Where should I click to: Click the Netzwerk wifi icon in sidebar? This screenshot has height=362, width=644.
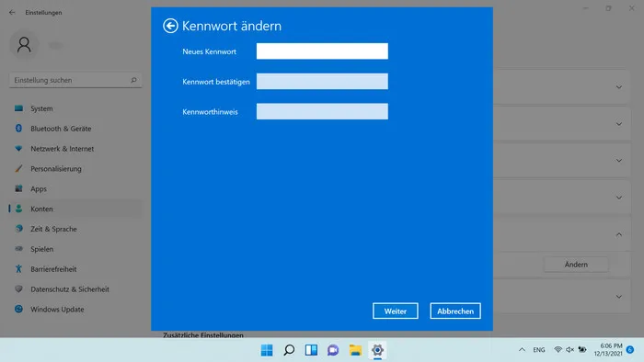click(x=18, y=149)
